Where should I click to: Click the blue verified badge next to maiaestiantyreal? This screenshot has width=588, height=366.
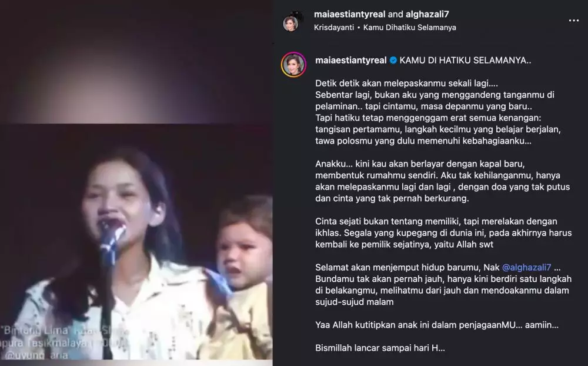[393, 61]
